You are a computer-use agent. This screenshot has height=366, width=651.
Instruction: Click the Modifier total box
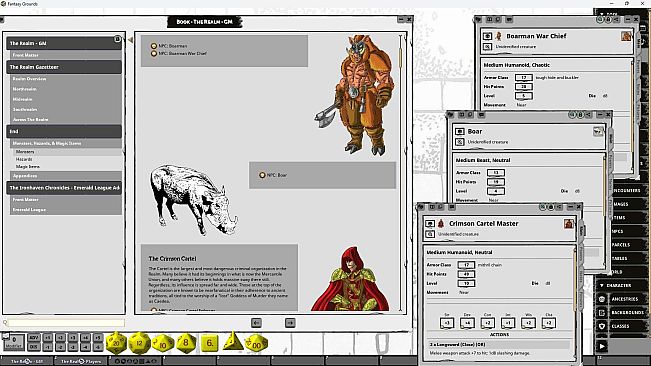(14, 342)
